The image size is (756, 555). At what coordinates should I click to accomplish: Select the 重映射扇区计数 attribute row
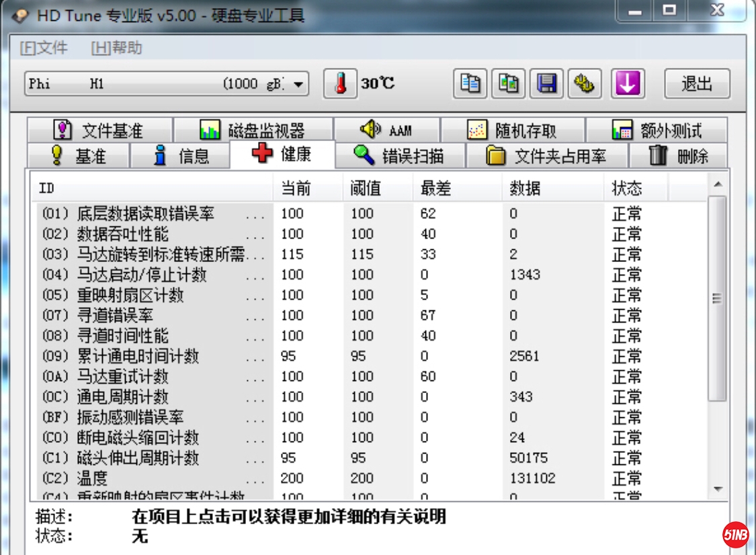[x=130, y=295]
